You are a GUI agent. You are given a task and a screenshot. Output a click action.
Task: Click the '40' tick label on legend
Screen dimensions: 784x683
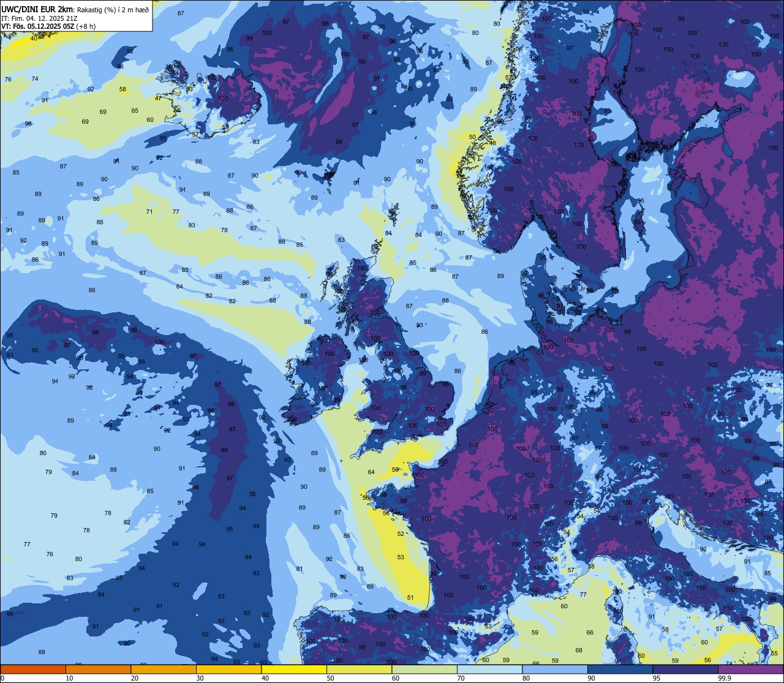[265, 678]
